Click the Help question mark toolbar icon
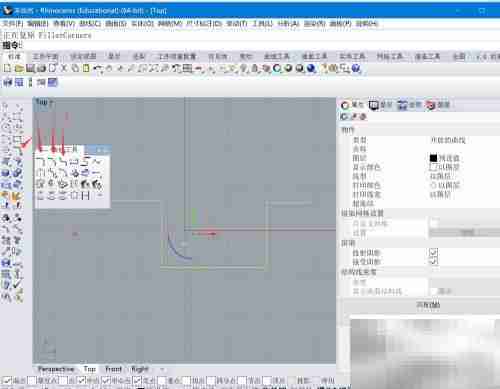This screenshot has height=389, width=500. click(356, 68)
